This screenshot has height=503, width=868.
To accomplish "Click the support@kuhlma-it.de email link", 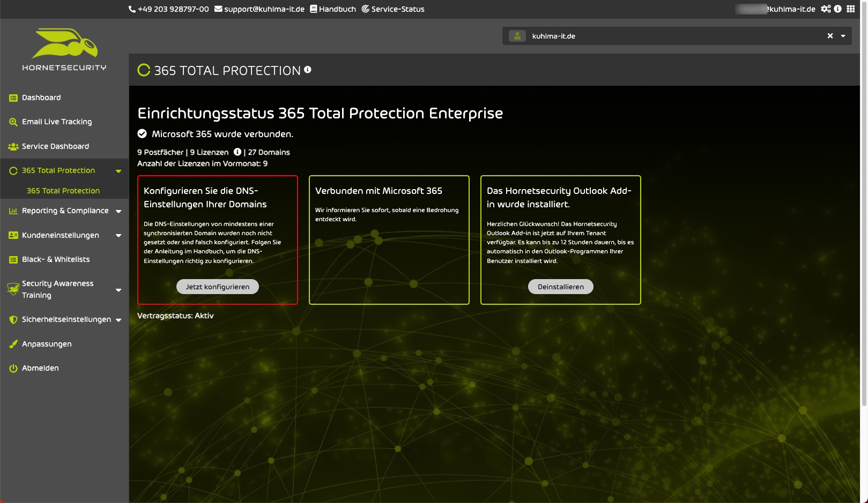I will tap(264, 9).
